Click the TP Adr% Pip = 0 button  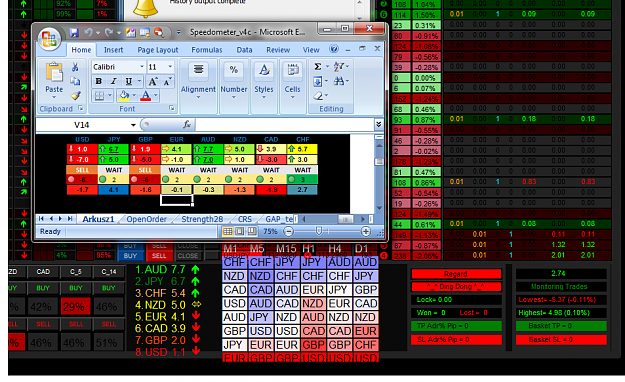pyautogui.click(x=456, y=326)
